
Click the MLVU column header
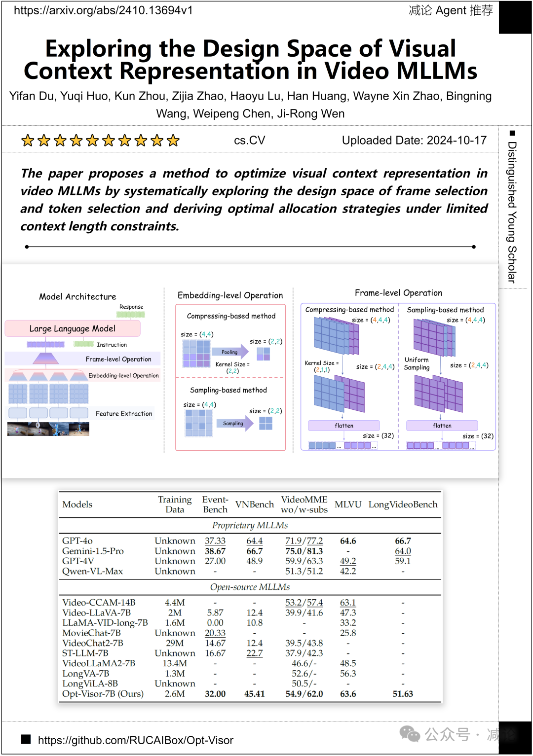(348, 504)
